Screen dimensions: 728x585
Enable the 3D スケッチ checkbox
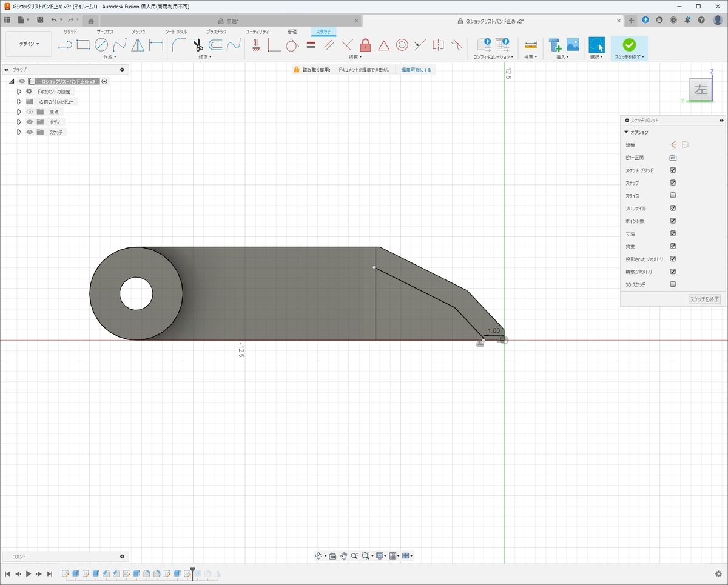point(673,284)
